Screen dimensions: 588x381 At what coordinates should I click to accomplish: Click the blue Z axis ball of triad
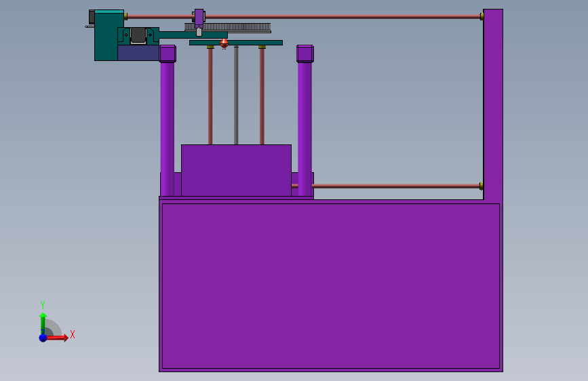[x=43, y=338]
